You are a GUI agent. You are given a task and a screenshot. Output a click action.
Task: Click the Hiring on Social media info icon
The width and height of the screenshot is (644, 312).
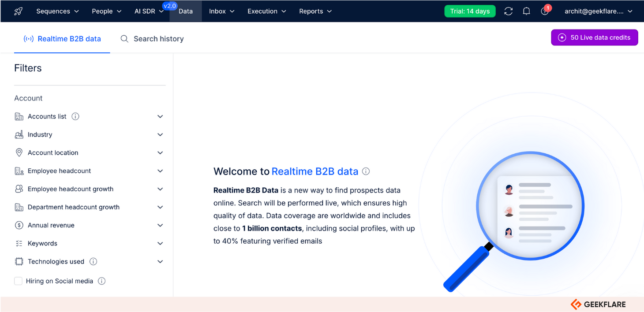tap(101, 281)
